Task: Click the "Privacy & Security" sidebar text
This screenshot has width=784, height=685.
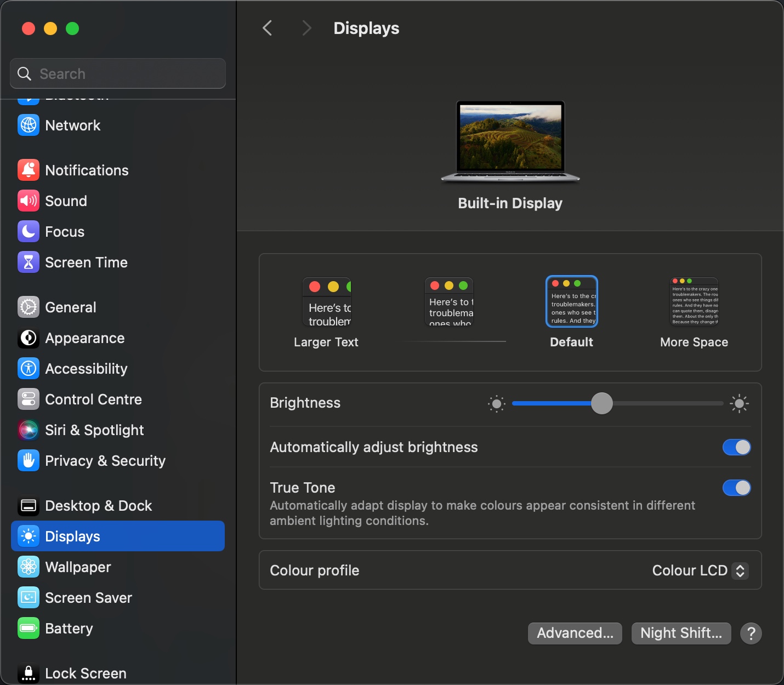Action: pyautogui.click(x=105, y=461)
